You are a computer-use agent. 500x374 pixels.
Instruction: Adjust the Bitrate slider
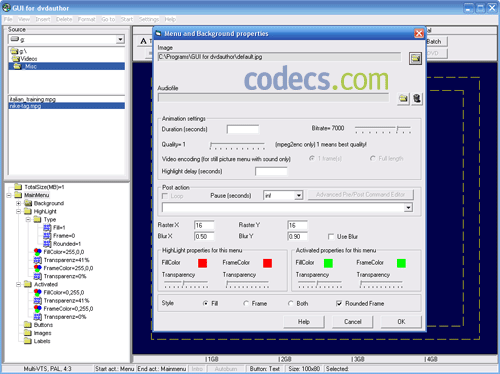(x=383, y=129)
